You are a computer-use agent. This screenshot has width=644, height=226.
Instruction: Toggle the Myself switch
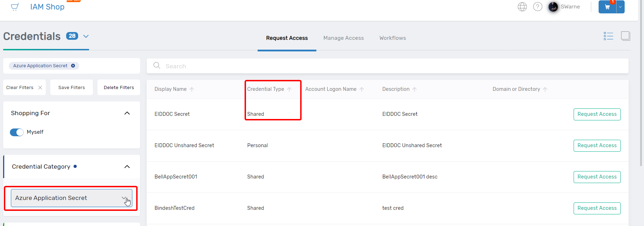17,132
